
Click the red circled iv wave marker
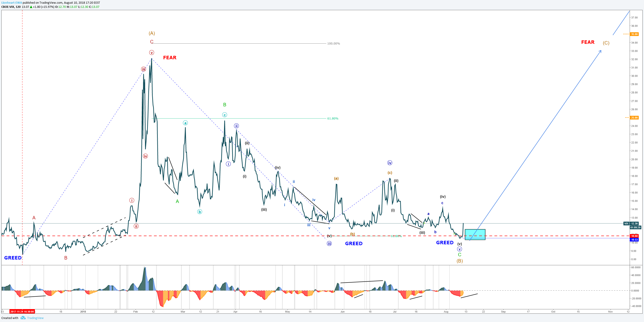point(145,156)
